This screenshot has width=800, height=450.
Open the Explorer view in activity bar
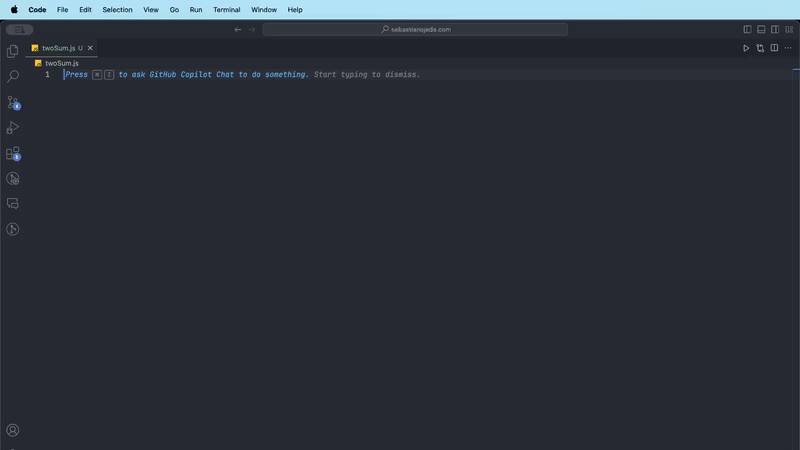click(x=13, y=51)
